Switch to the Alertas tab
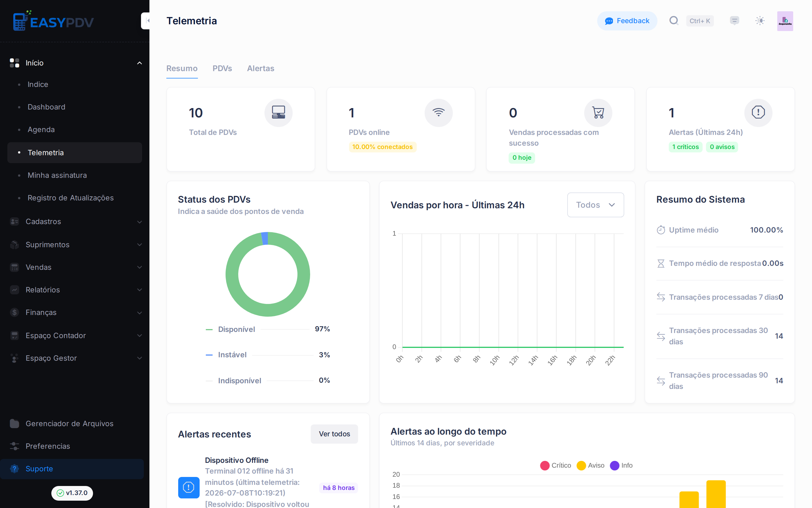 tap(261, 69)
